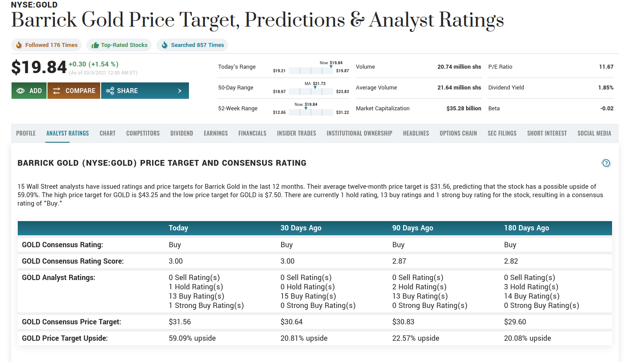The image size is (644, 362).
Task: Open the INSIDER TRADES tab
Action: tap(296, 133)
